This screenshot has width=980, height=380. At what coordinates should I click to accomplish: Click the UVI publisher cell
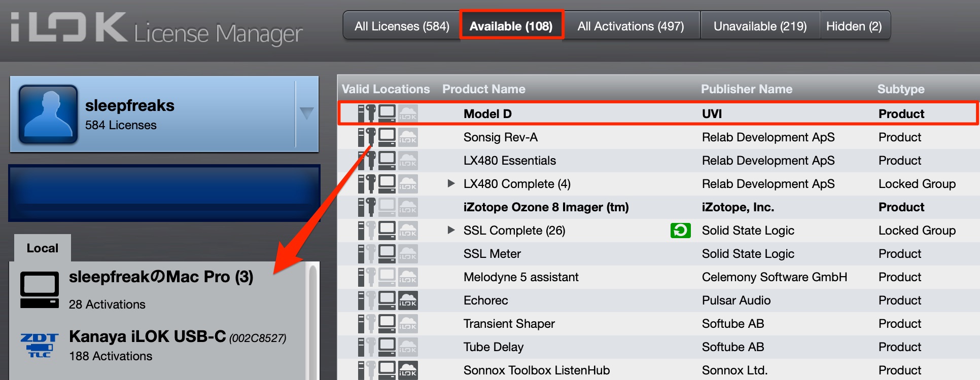(x=712, y=113)
